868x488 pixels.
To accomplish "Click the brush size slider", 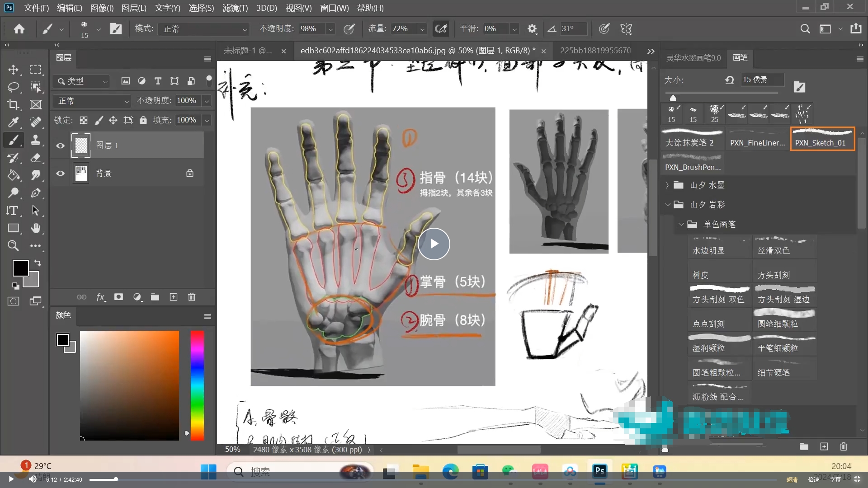I will (722, 94).
